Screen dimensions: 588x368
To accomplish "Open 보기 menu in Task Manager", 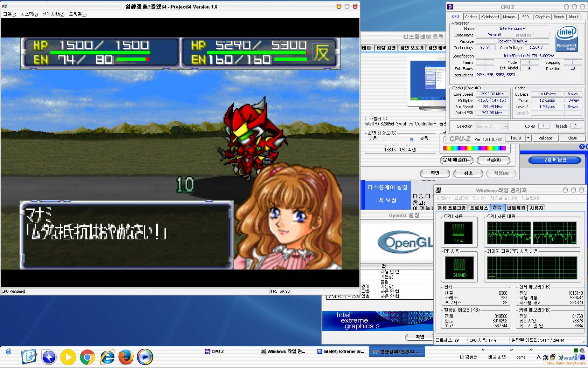I will 479,198.
